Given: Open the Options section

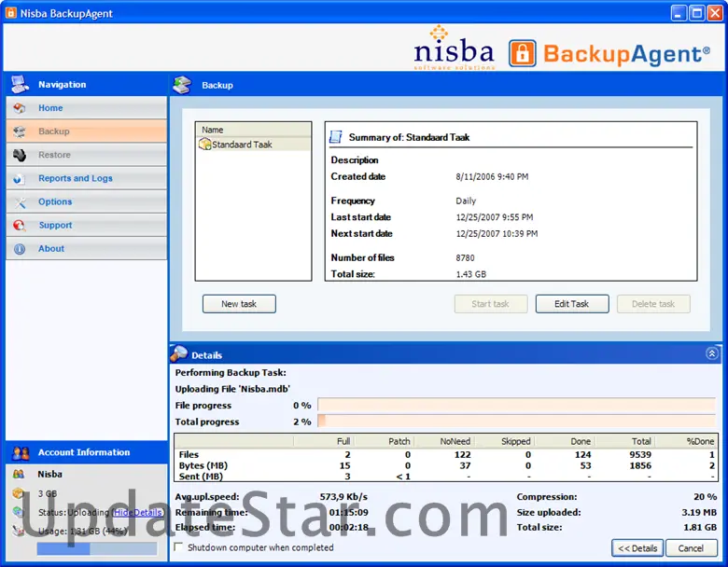Looking at the screenshot, I should 87,201.
